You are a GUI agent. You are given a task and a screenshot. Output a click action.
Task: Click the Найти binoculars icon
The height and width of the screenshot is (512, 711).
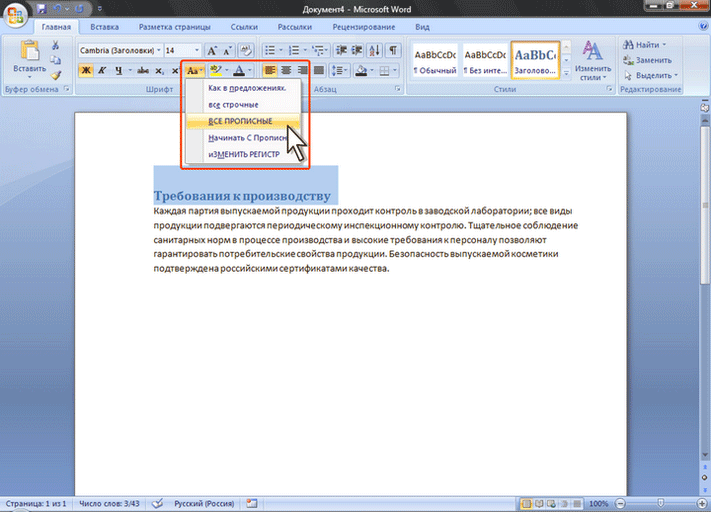pyautogui.click(x=628, y=45)
